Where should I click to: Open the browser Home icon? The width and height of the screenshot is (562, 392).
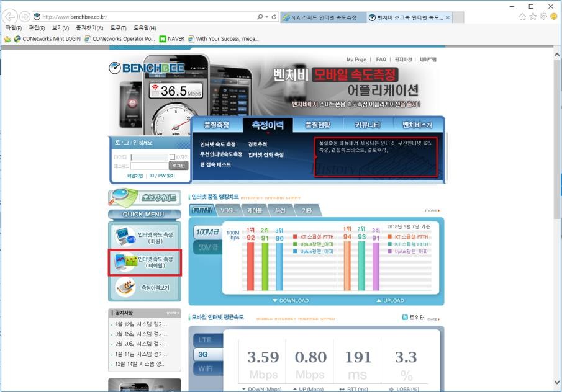pos(523,17)
